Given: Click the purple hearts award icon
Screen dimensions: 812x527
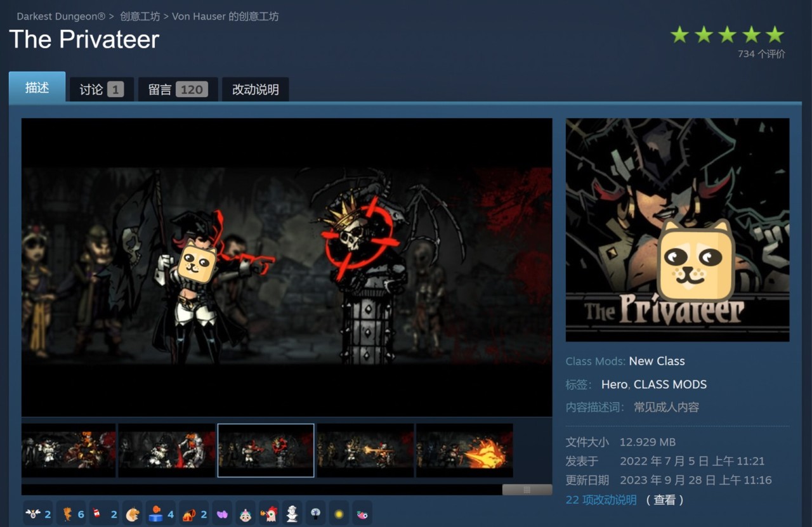Looking at the screenshot, I should click(x=222, y=514).
